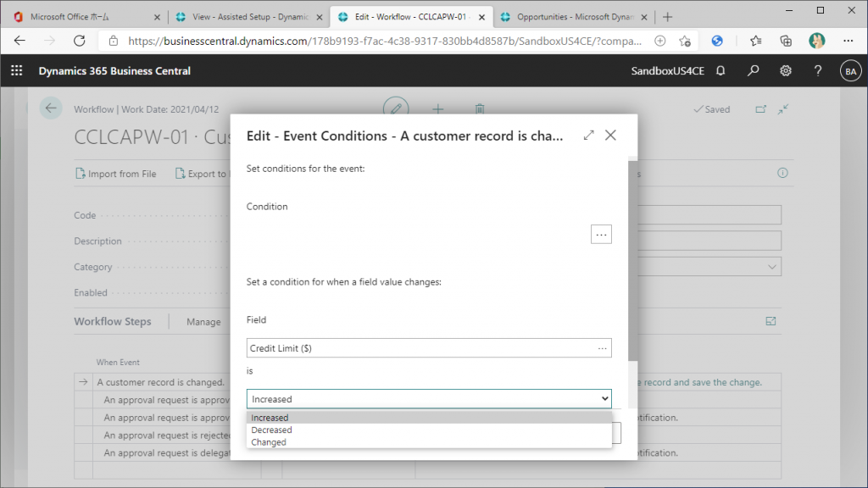This screenshot has height=488, width=868.
Task: Go back with the Workflow page arrow
Action: tap(50, 108)
